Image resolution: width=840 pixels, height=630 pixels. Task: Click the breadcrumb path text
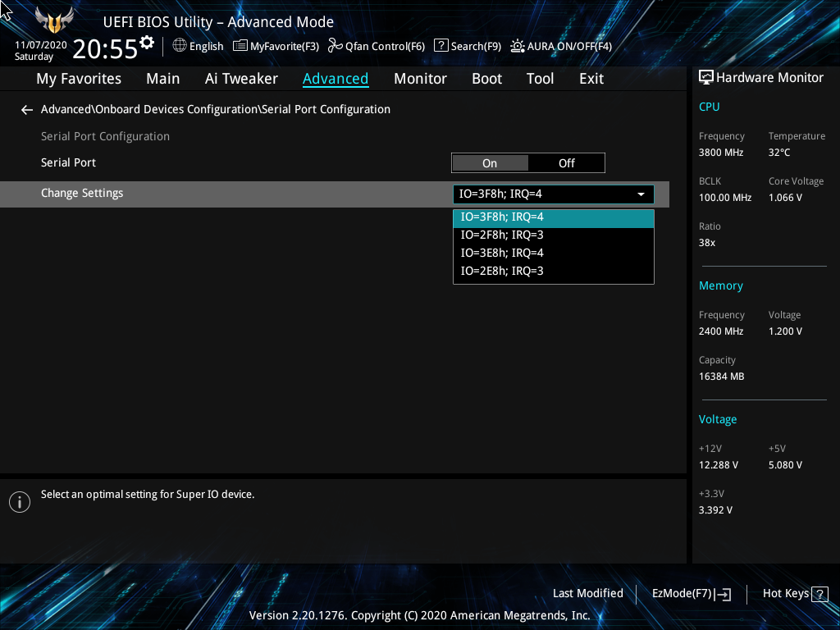pos(216,109)
